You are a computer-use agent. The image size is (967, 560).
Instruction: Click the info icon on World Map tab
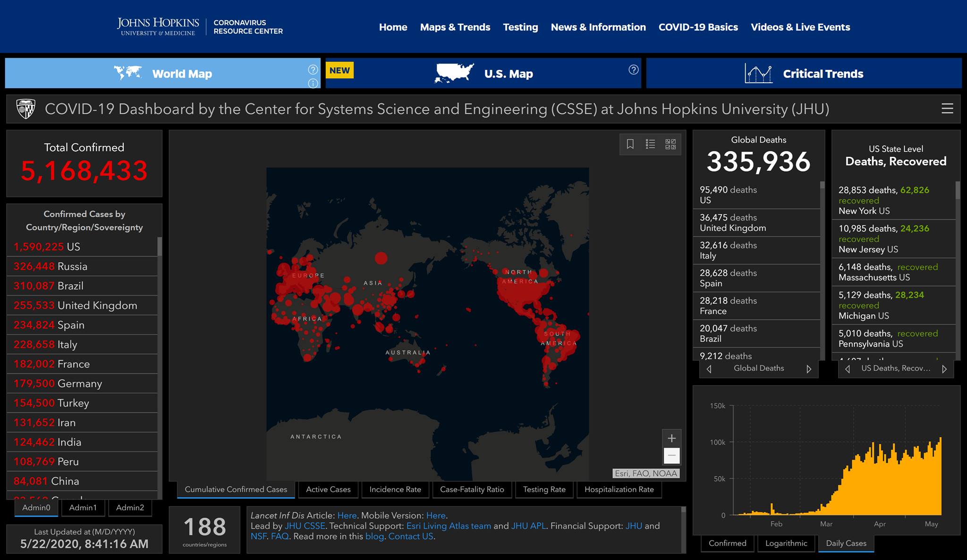click(x=313, y=84)
